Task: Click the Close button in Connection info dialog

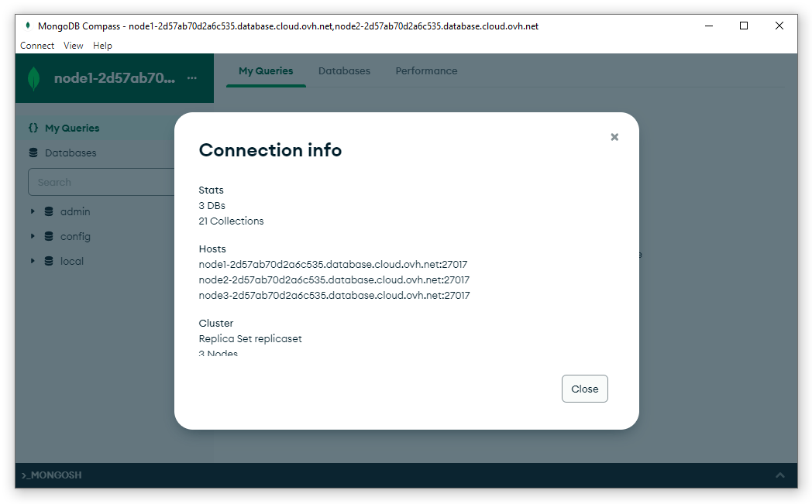Action: (x=584, y=389)
